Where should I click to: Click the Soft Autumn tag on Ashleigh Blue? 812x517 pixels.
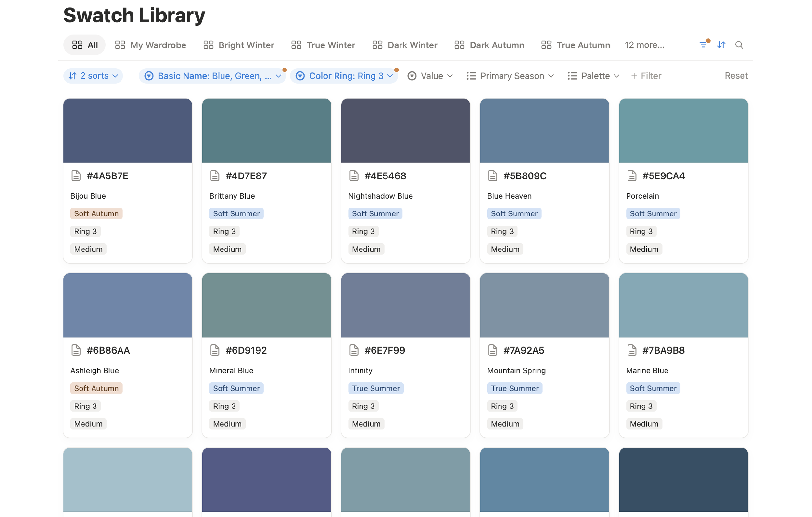click(96, 388)
